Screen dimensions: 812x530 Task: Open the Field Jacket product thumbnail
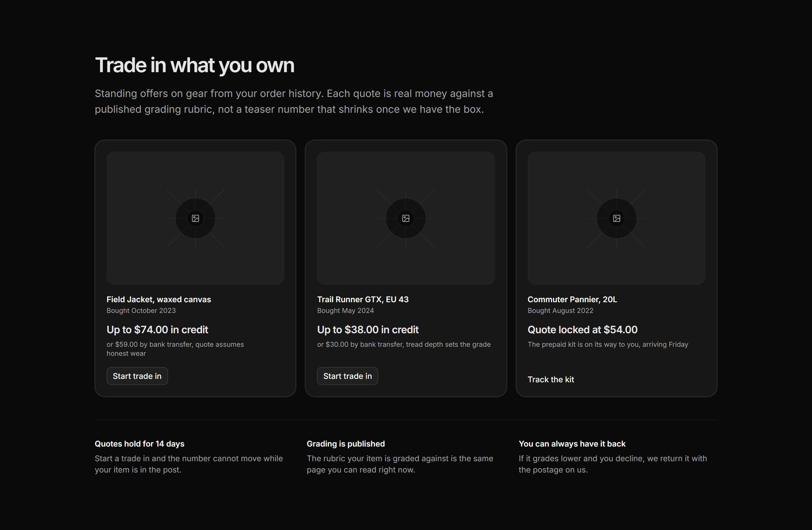195,218
